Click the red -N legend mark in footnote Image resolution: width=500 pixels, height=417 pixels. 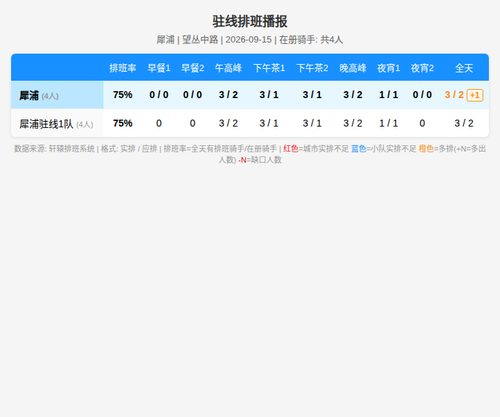click(242, 160)
